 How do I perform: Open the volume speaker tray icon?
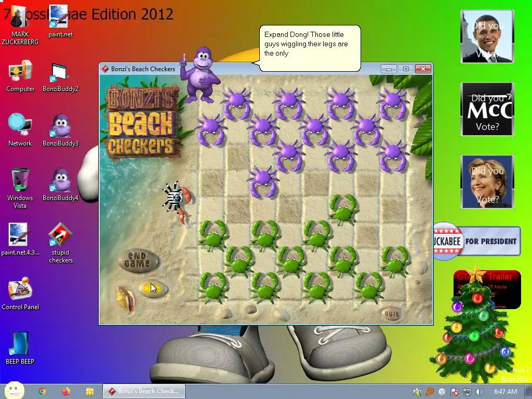coord(479,392)
